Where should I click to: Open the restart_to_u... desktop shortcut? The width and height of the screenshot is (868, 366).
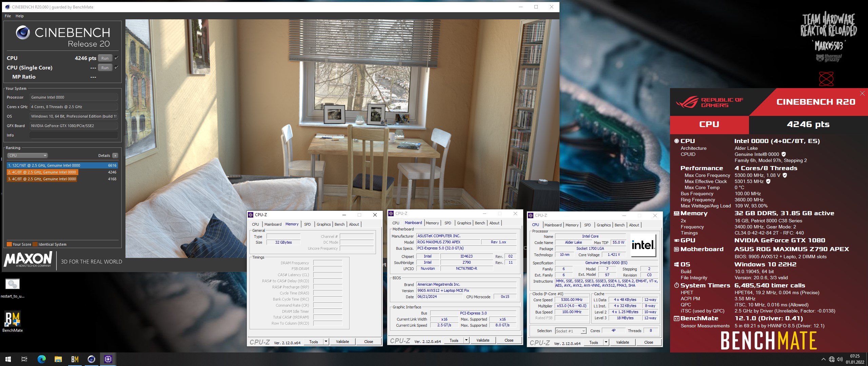(13, 288)
